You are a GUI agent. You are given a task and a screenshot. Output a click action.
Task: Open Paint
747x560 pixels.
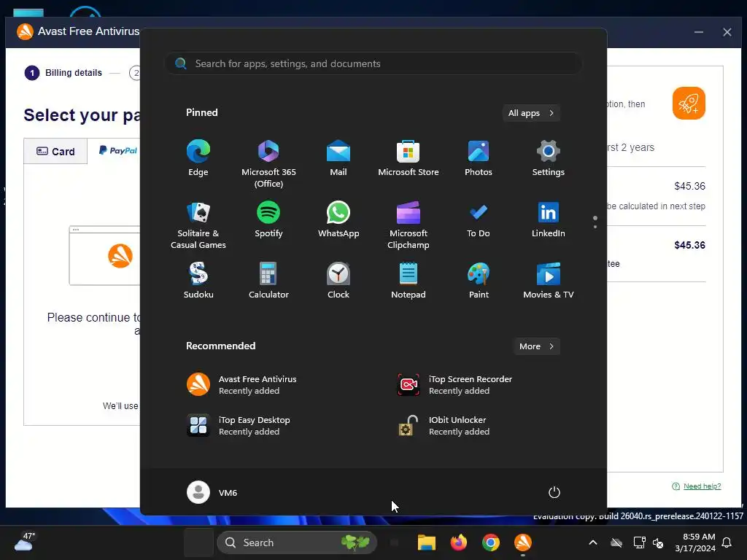pos(479,281)
